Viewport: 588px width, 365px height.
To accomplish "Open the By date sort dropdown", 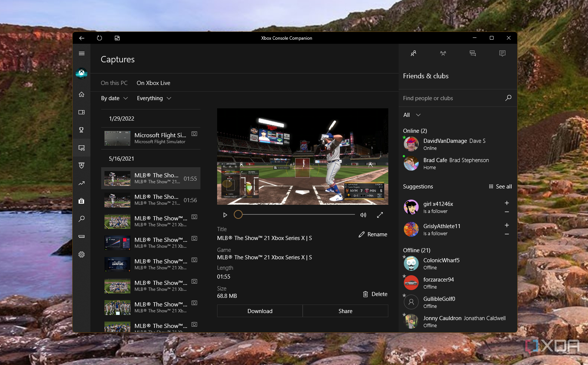I will coord(114,98).
